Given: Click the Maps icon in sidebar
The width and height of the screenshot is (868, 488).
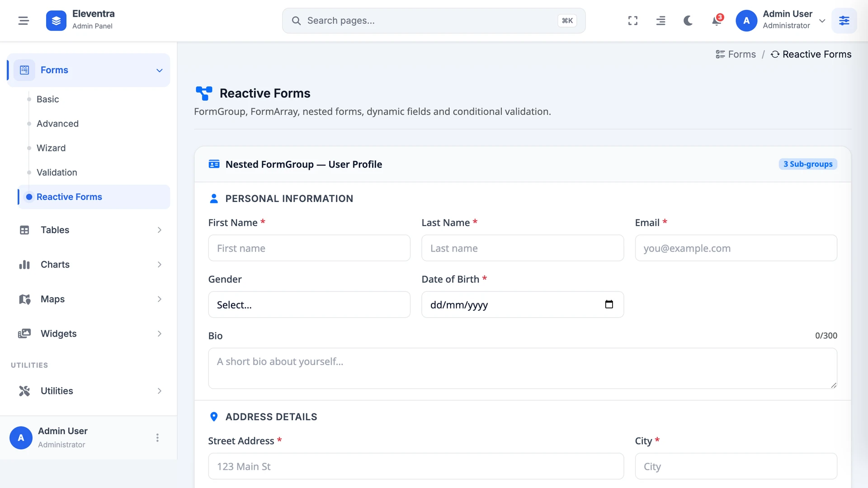Looking at the screenshot, I should 24,299.
